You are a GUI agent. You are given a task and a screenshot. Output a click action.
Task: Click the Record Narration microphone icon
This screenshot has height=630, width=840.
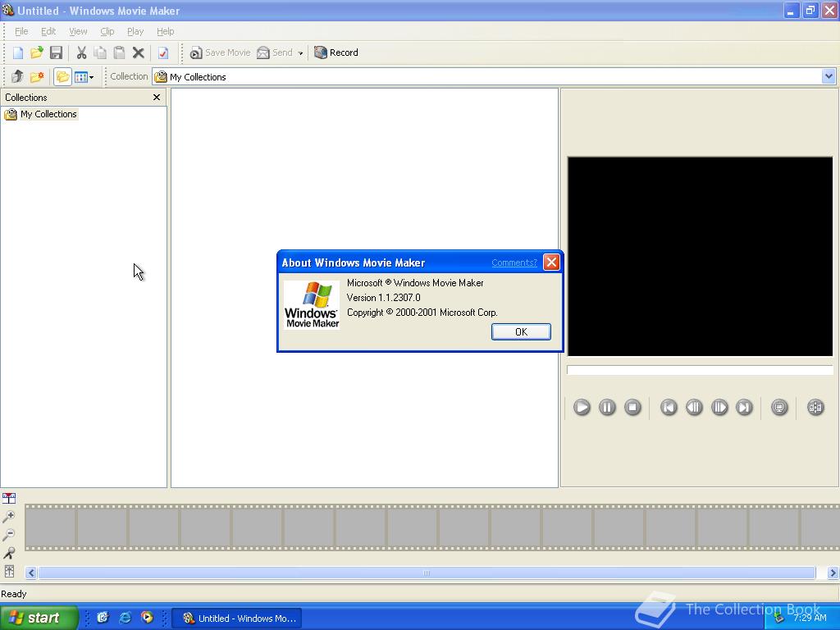[x=8, y=553]
